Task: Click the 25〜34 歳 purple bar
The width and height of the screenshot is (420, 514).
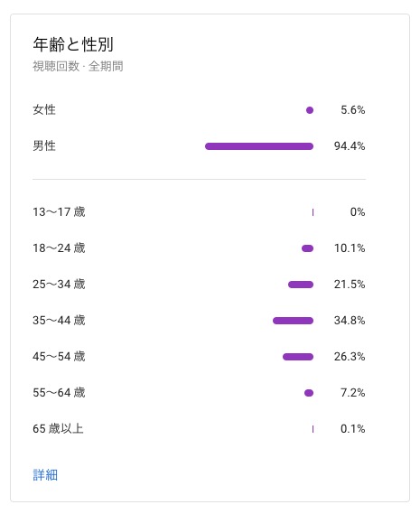Action: click(301, 285)
